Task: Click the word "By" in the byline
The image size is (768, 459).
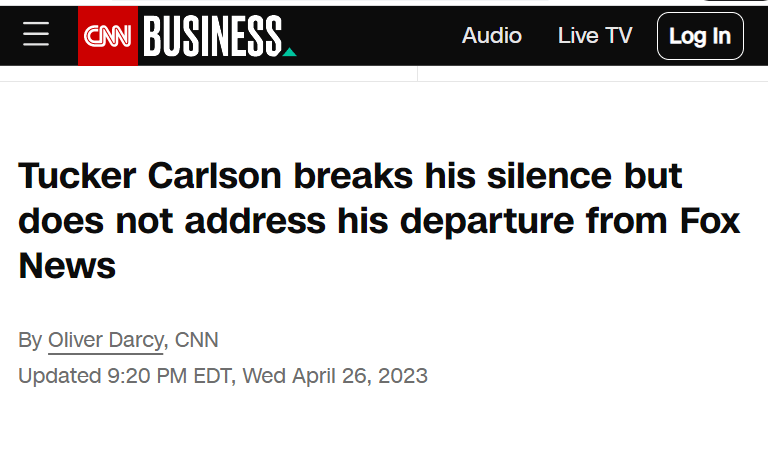Action: coord(30,340)
